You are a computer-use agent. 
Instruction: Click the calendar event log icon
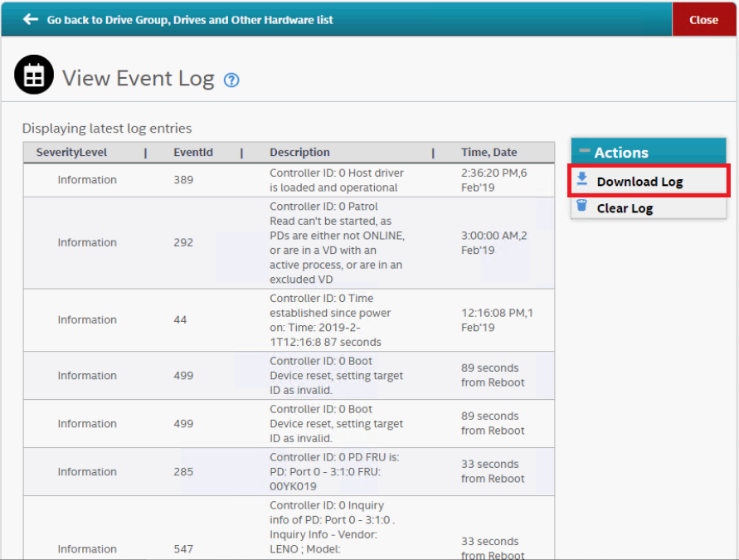click(34, 76)
